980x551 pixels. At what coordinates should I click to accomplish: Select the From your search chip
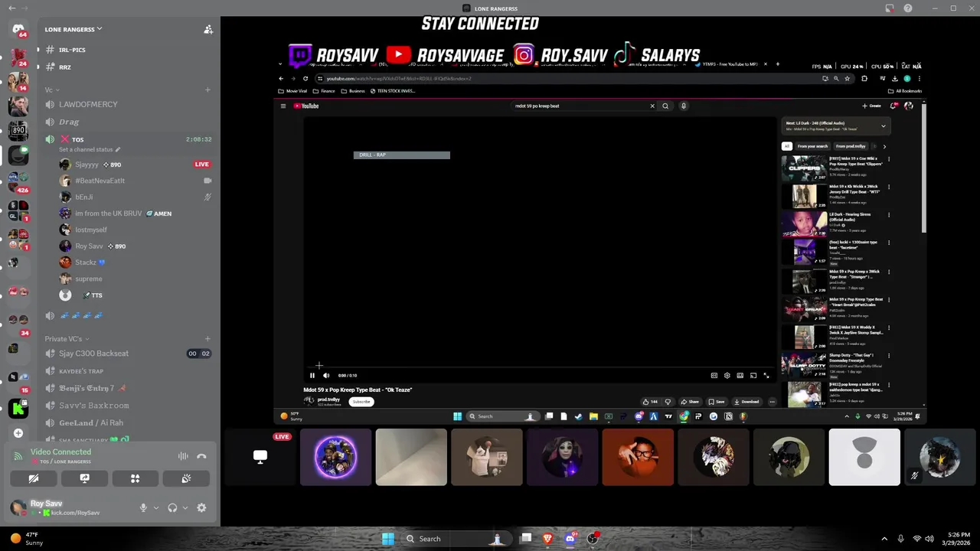[x=812, y=146]
